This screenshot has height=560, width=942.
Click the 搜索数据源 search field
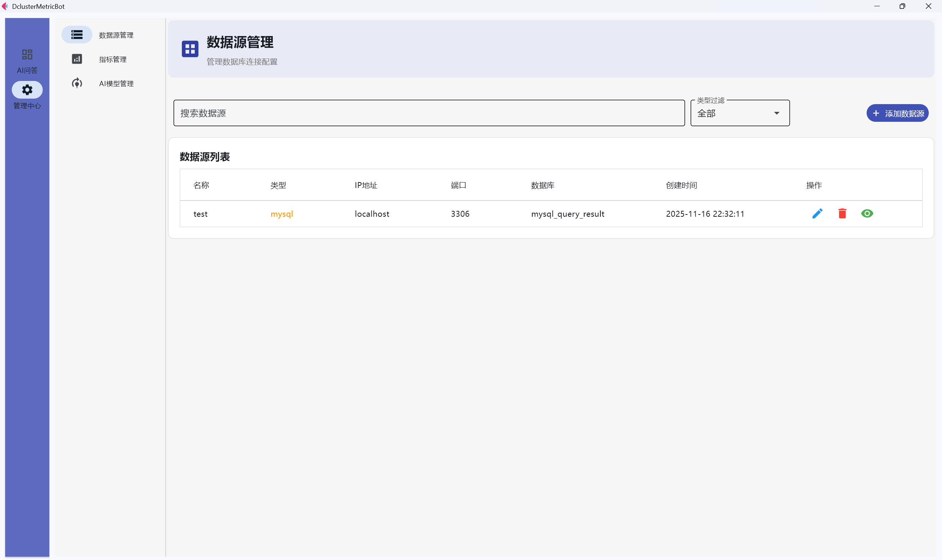[x=428, y=113]
